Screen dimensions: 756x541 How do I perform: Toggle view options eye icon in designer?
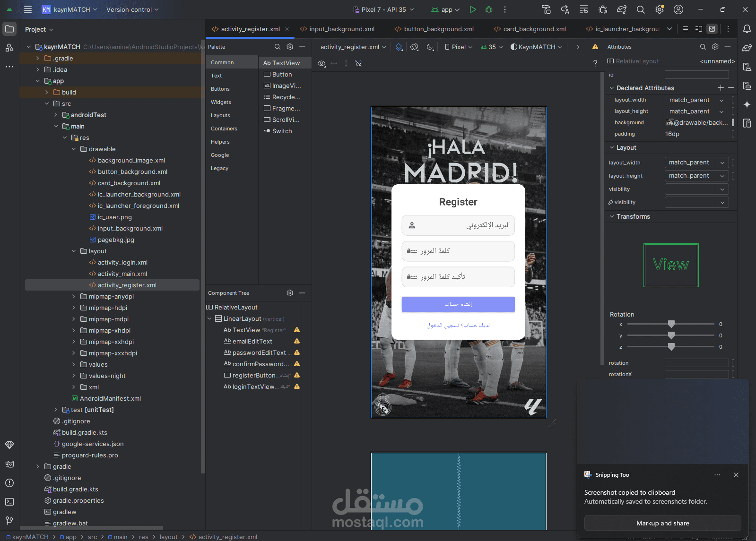[x=322, y=63]
